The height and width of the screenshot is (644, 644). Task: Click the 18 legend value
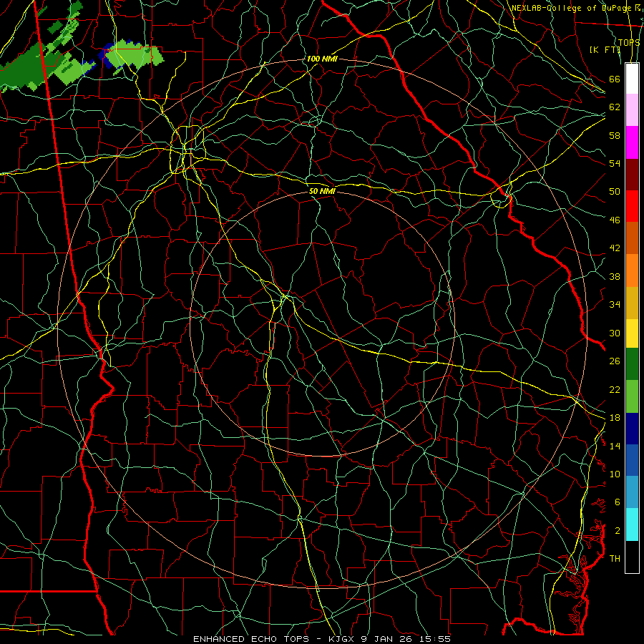(x=615, y=418)
